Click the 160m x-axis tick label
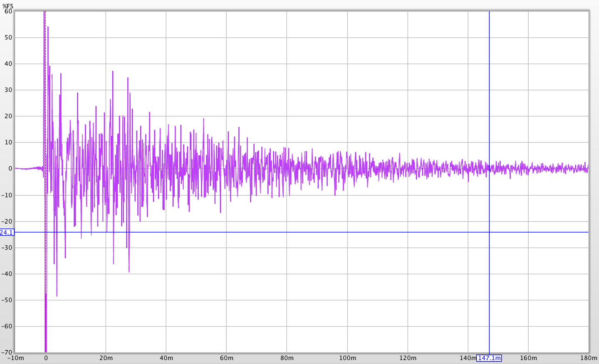The height and width of the screenshot is (364, 599). pos(528,358)
